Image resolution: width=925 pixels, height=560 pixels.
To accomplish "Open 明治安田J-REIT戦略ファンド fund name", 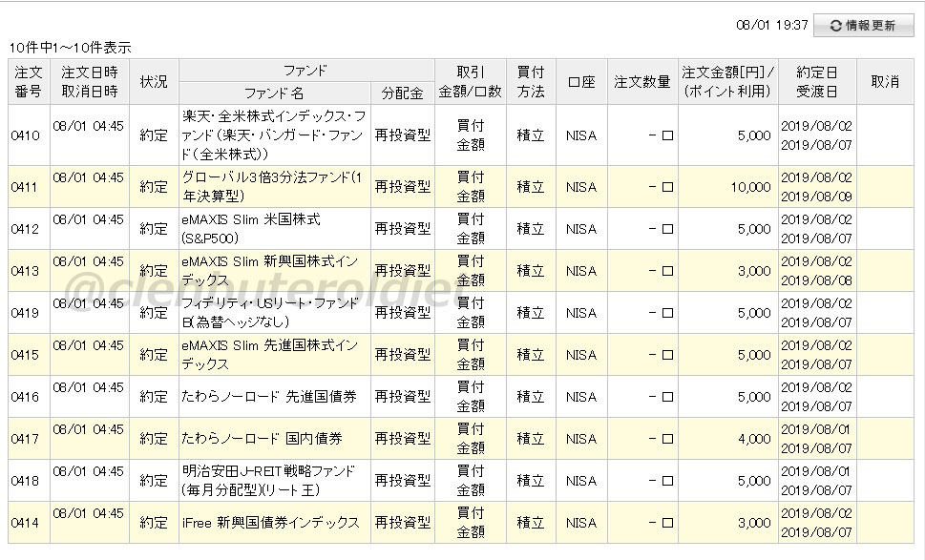I will point(268,481).
